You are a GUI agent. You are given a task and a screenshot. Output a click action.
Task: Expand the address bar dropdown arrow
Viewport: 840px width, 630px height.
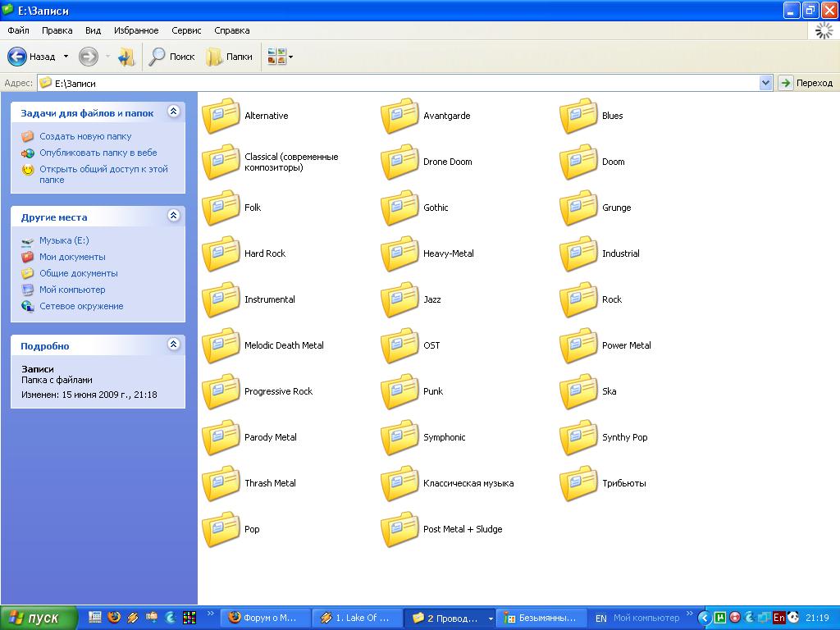[x=765, y=83]
